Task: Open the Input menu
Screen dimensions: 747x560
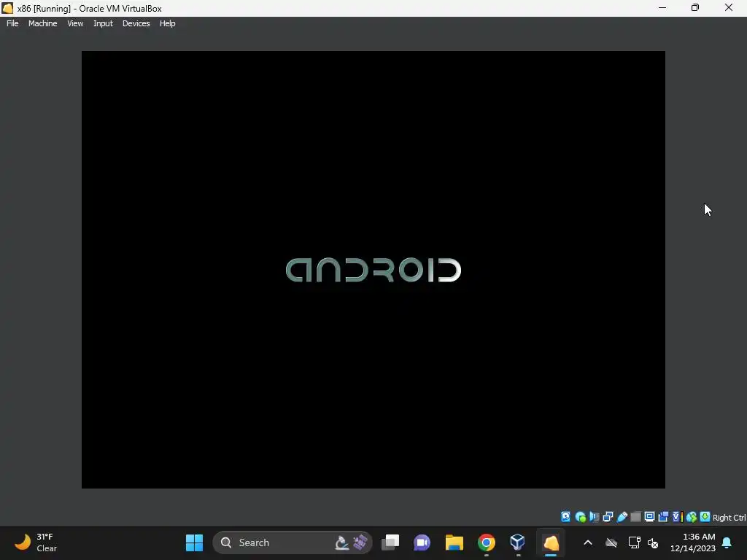Action: [x=103, y=23]
